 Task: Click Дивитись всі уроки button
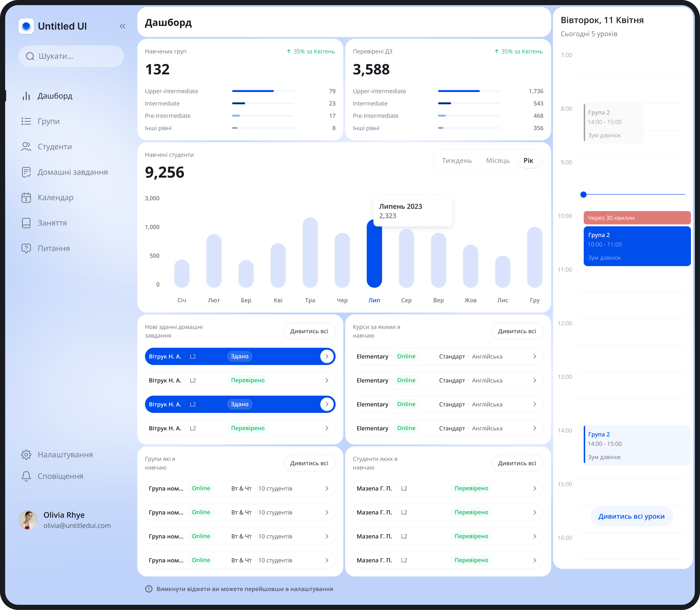tap(631, 516)
